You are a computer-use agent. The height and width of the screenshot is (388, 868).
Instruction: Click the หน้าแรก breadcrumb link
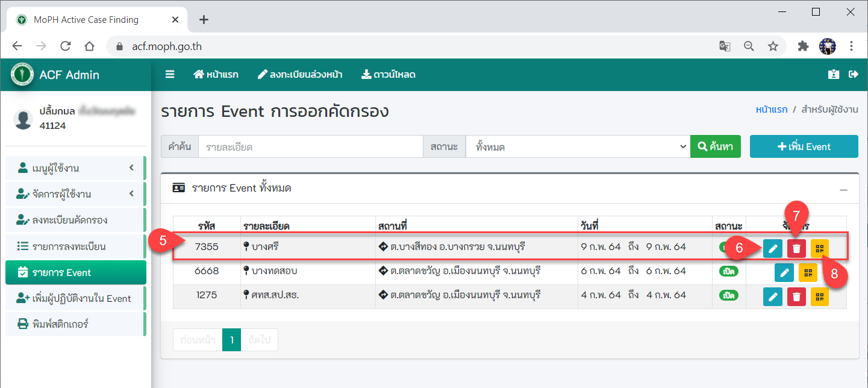click(771, 110)
